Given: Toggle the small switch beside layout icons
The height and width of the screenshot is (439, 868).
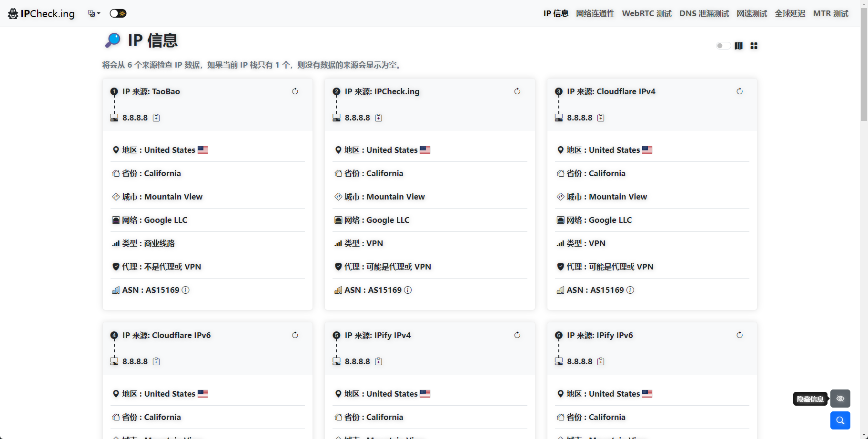Looking at the screenshot, I should coord(723,46).
